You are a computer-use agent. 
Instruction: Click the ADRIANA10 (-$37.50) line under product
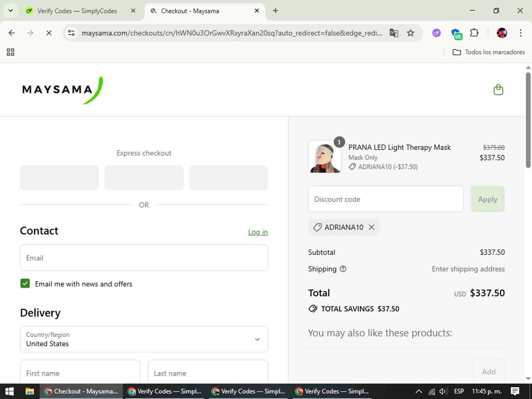point(383,167)
